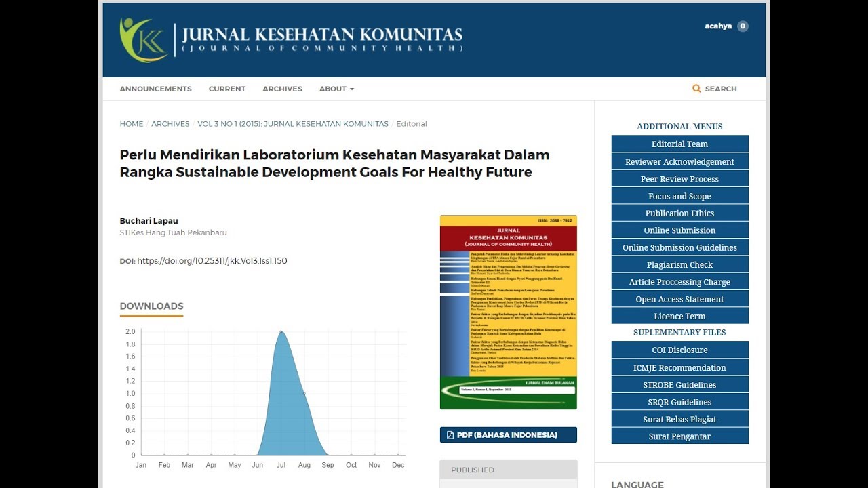Open Peer Review Process page
The width and height of the screenshot is (868, 488).
pyautogui.click(x=680, y=179)
